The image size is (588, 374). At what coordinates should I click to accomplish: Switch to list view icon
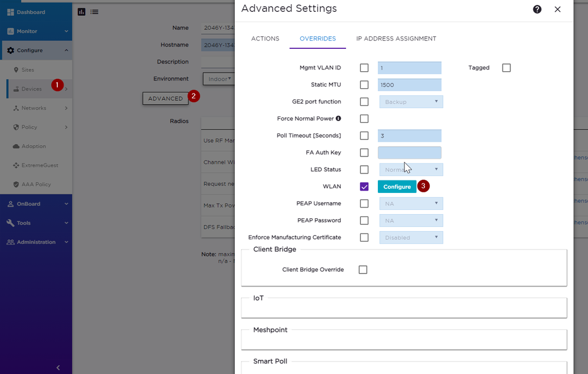point(95,12)
